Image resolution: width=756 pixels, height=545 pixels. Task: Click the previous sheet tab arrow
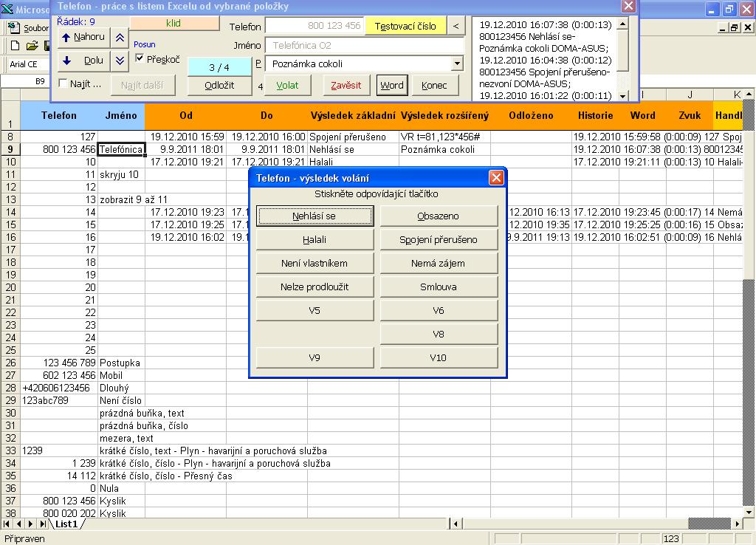(18, 524)
